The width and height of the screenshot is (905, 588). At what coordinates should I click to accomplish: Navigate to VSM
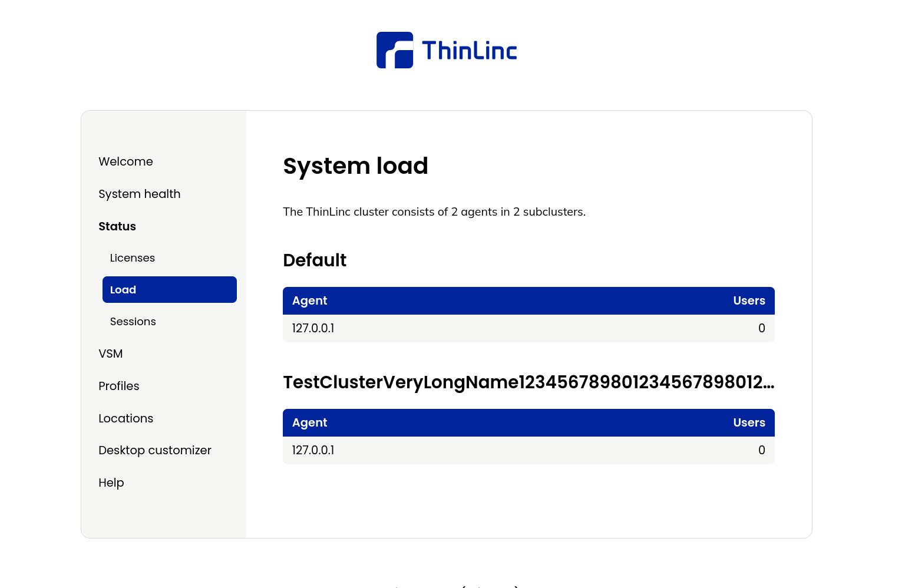pos(111,354)
